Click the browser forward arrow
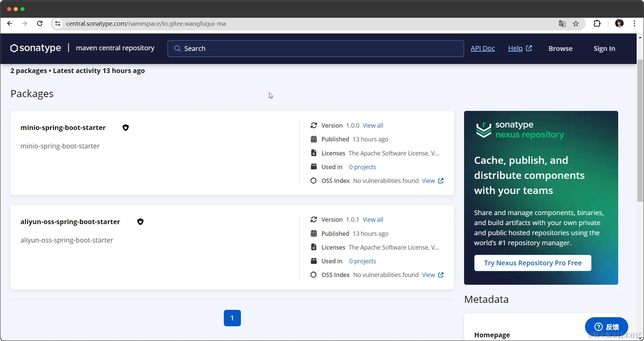Image resolution: width=644 pixels, height=341 pixels. [x=24, y=23]
